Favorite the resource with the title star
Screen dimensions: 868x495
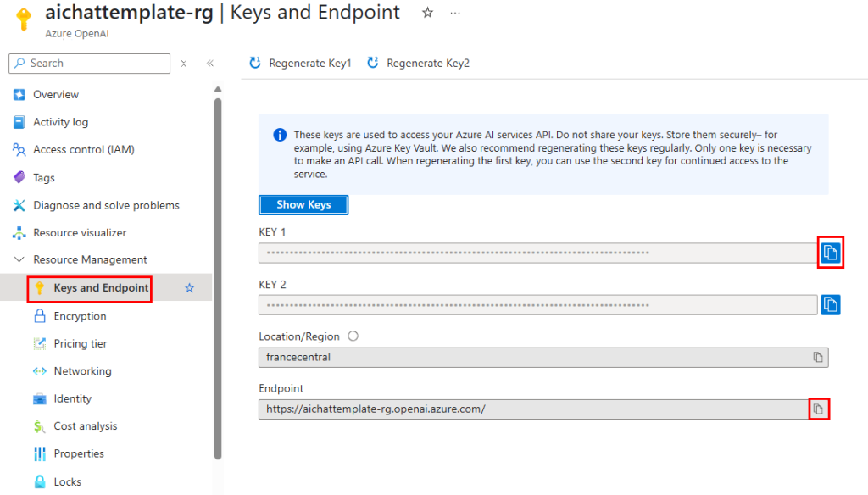tap(427, 13)
